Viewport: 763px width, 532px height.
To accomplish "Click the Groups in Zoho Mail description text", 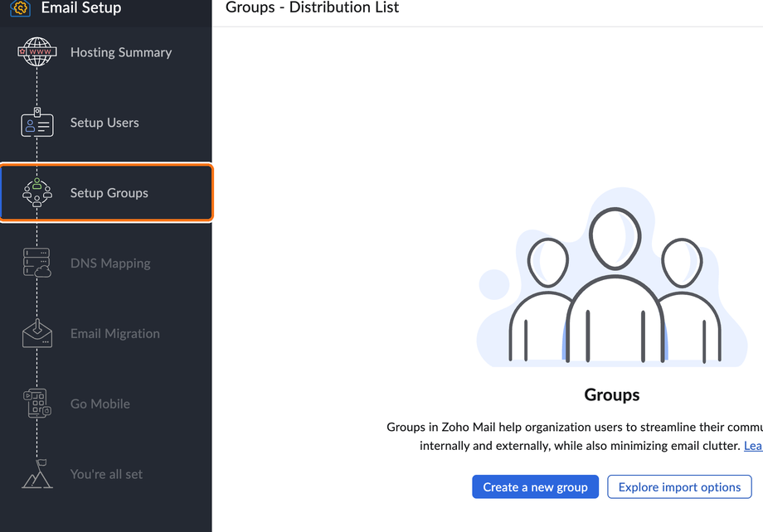I will point(575,436).
